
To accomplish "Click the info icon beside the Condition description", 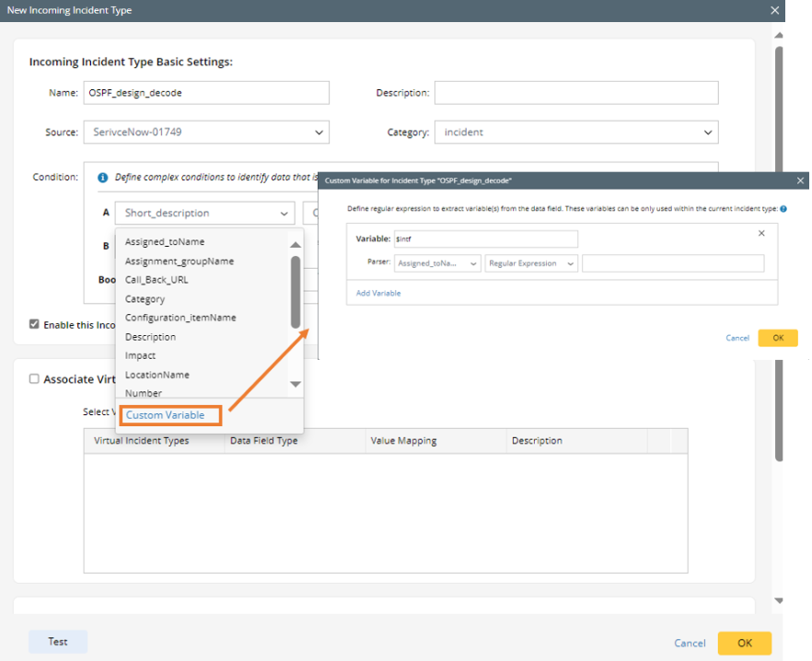I will 103,178.
